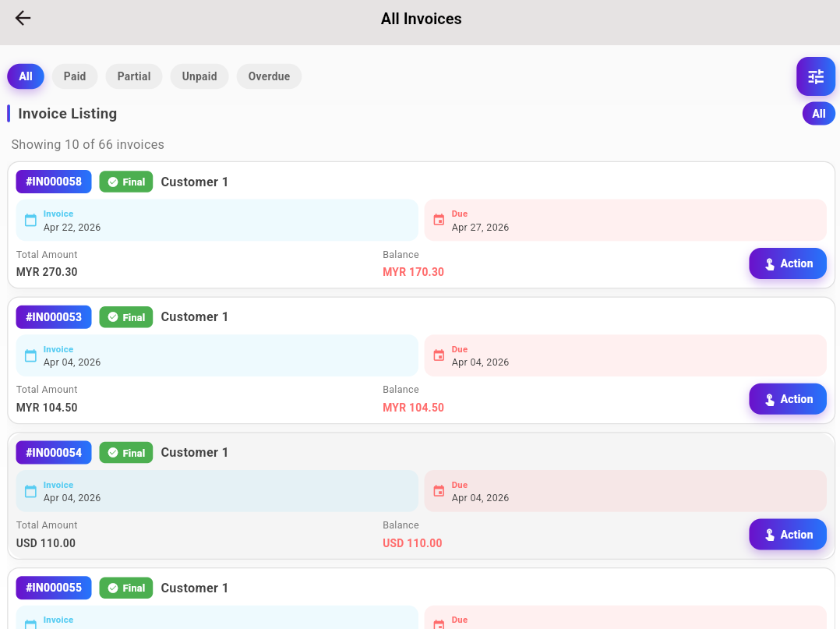Click invoice calendar icon for Apr 22, 2026
The width and height of the screenshot is (840, 629).
[30, 221]
